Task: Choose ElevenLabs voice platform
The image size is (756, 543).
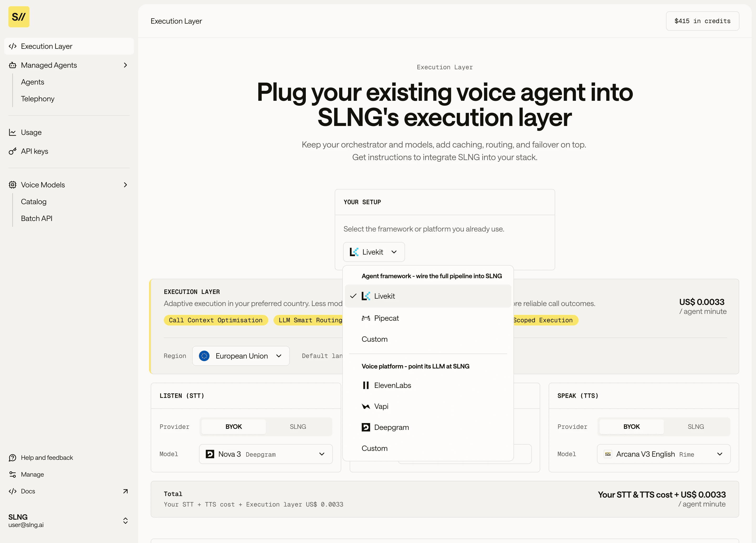Action: [428, 385]
